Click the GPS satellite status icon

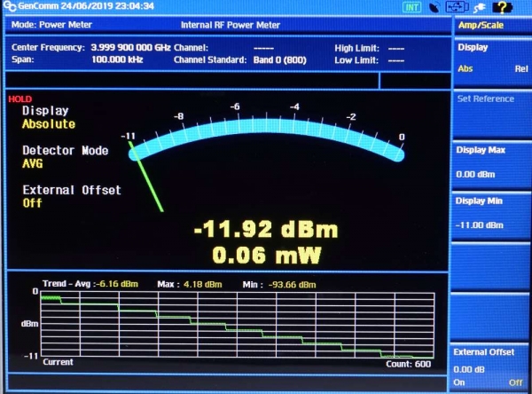point(434,7)
